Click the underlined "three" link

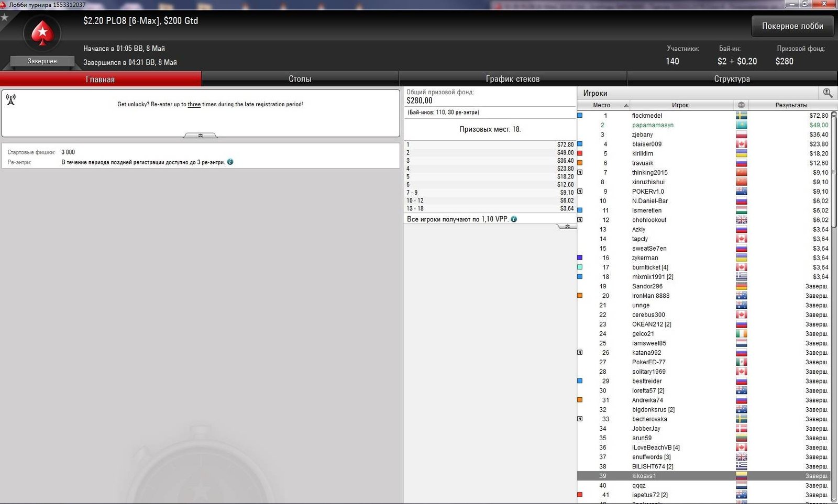tap(194, 105)
